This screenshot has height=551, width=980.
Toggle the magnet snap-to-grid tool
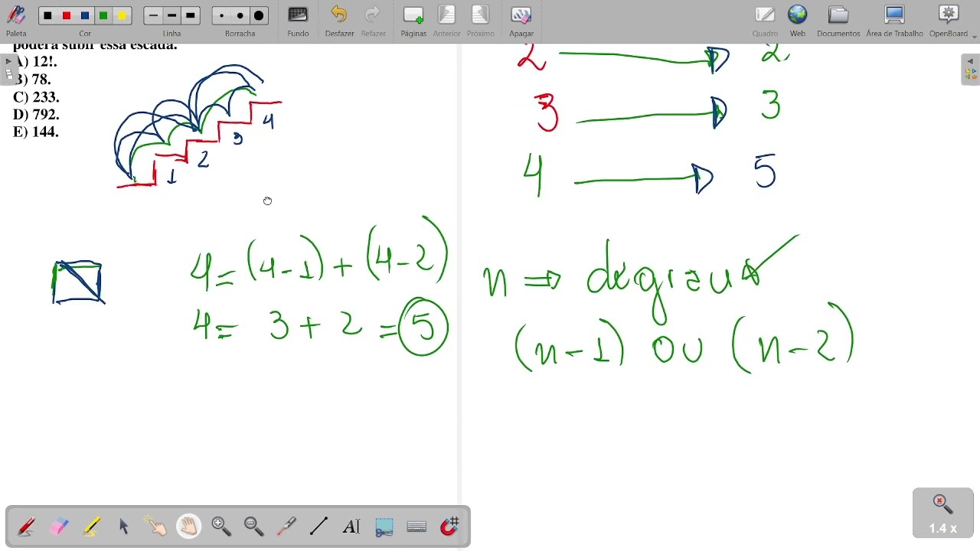449,527
